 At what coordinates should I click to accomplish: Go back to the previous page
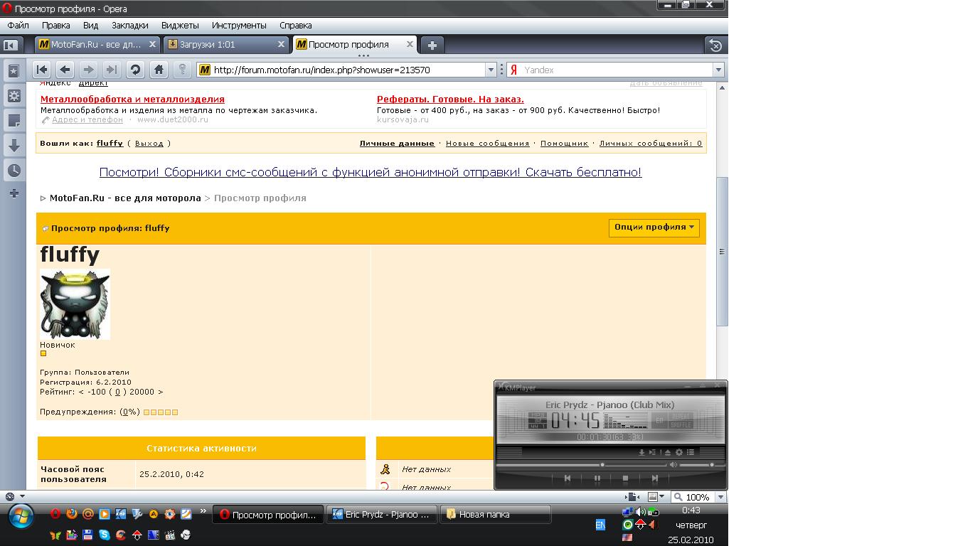coord(65,70)
